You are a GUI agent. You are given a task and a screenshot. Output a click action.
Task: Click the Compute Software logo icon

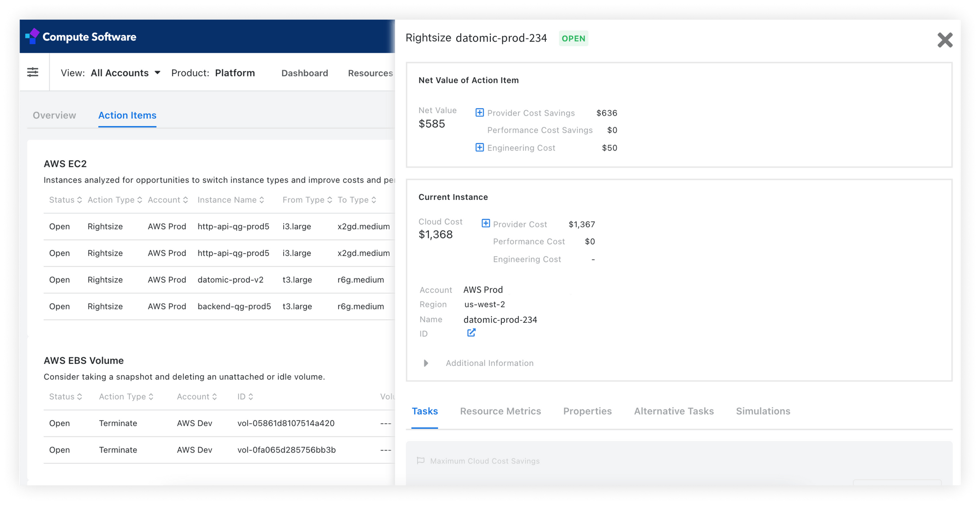point(32,36)
